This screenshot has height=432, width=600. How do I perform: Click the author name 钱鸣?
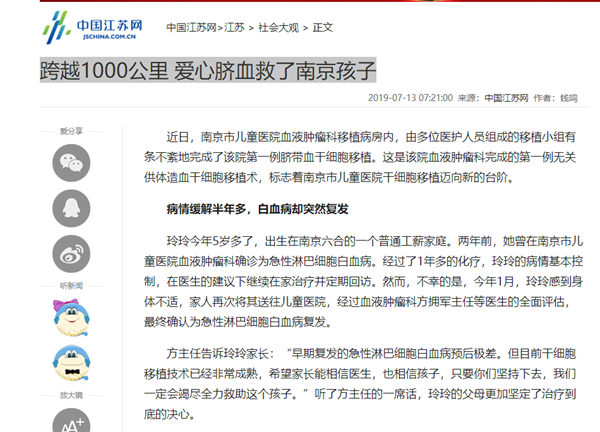tap(569, 98)
